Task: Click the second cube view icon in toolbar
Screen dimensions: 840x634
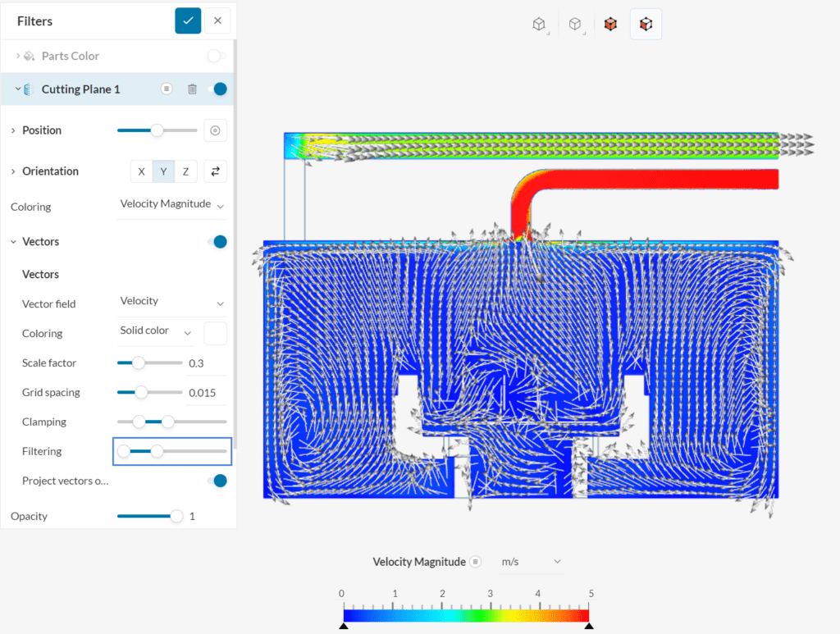Action: [x=575, y=25]
